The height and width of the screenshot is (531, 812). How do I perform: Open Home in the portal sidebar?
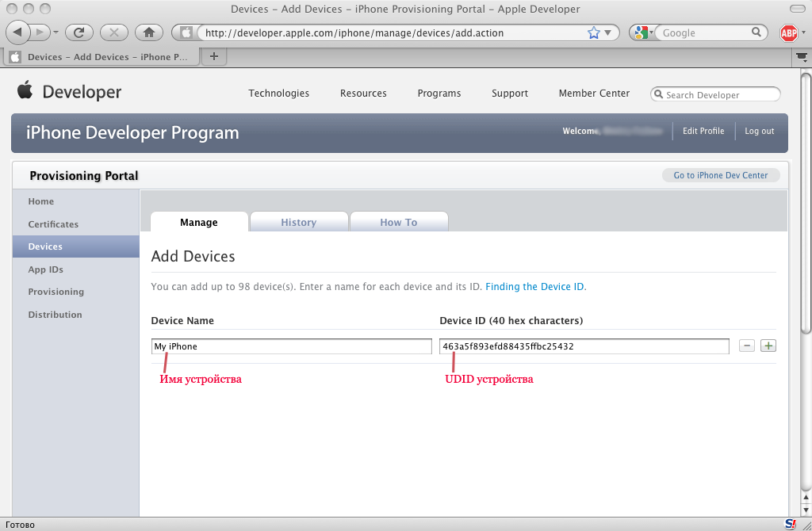pos(41,201)
